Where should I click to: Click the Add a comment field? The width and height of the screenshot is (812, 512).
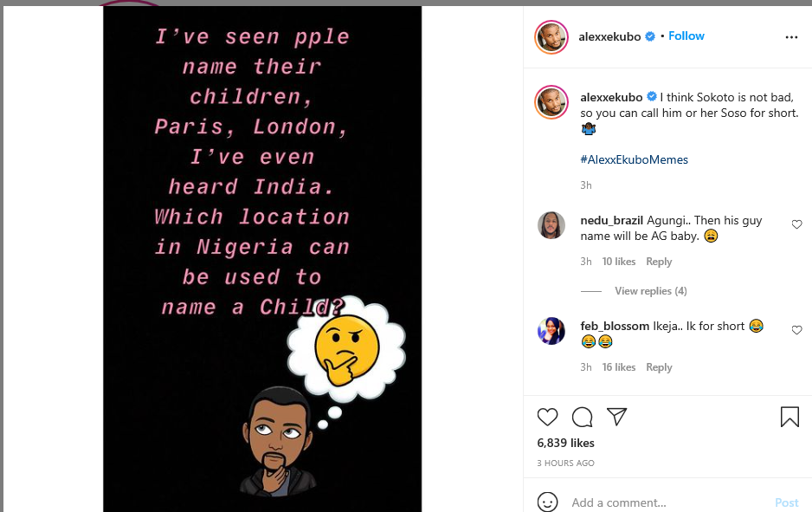[667, 502]
